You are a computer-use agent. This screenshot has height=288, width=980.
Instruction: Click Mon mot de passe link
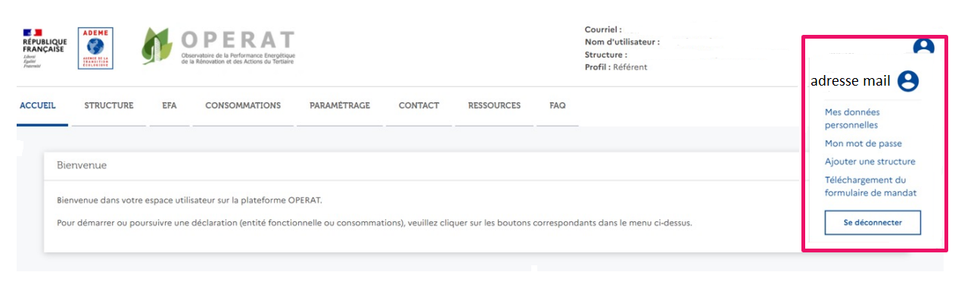863,143
